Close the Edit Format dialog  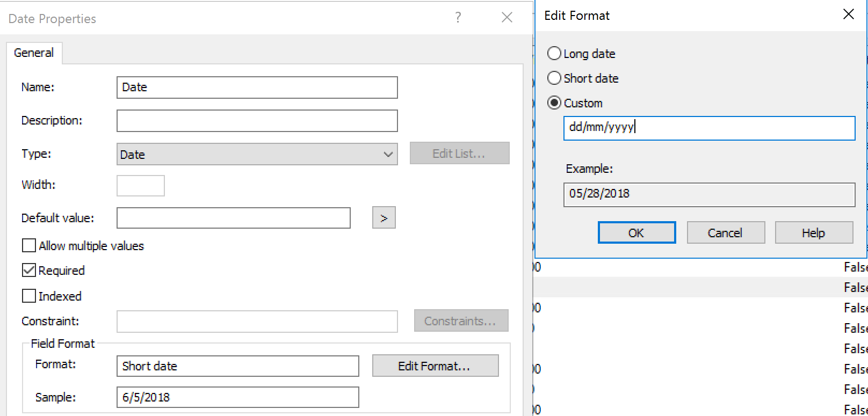(848, 14)
